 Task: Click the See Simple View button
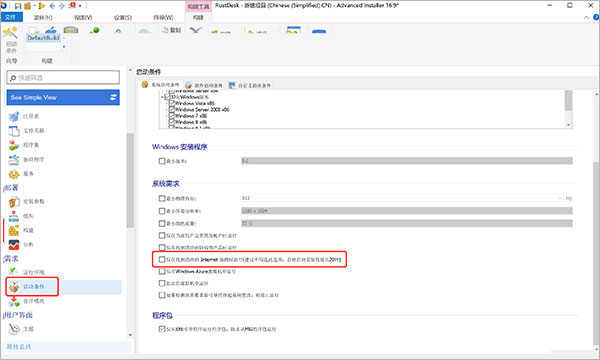(63, 98)
